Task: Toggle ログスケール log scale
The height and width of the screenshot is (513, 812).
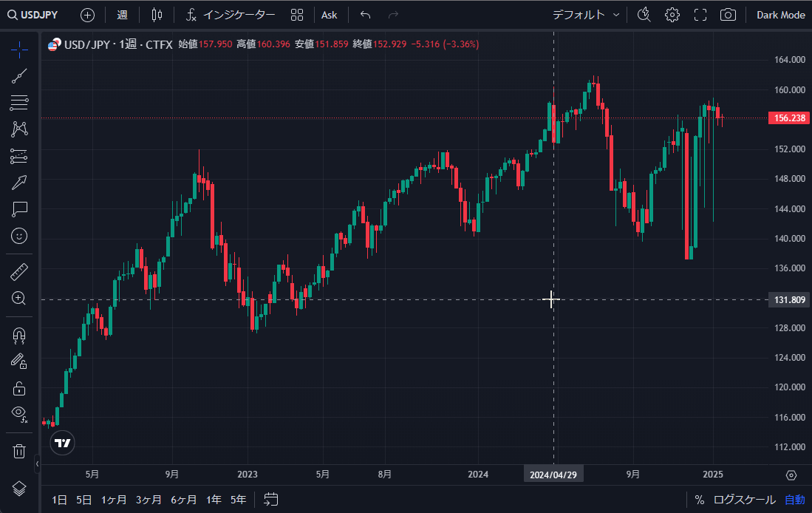Action: (744, 500)
